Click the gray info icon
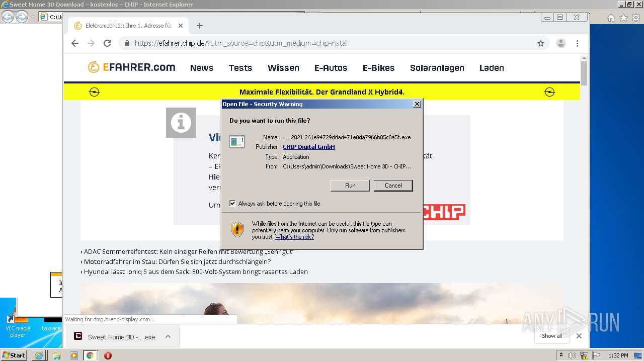 pyautogui.click(x=181, y=123)
